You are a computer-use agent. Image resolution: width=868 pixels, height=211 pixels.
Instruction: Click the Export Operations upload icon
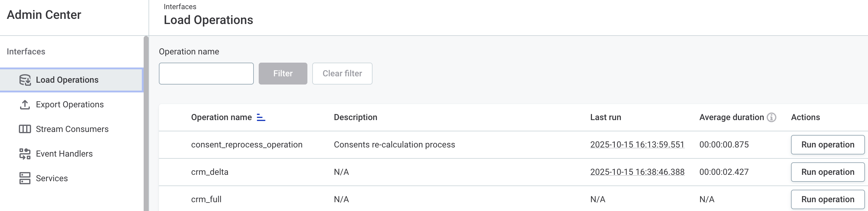pos(25,105)
